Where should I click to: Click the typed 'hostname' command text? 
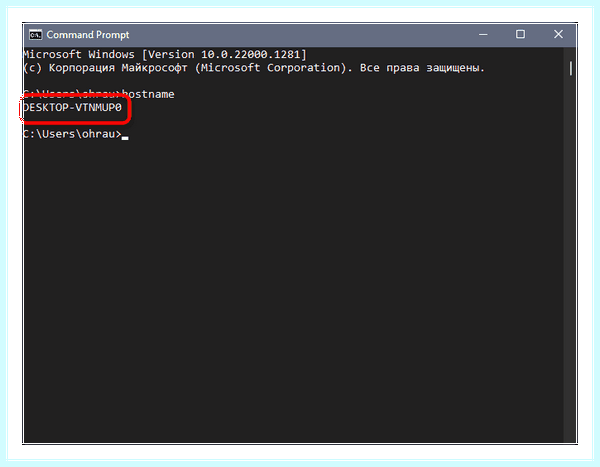tap(148, 94)
